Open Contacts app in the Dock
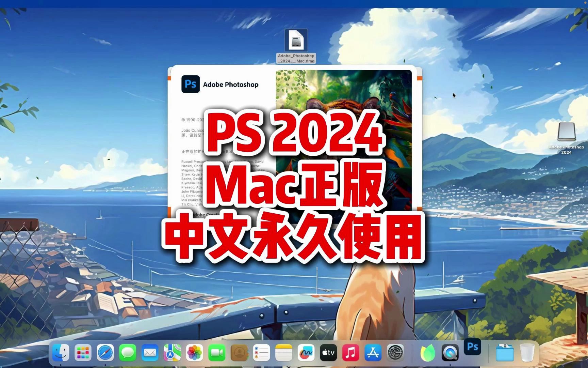This screenshot has height=368, width=588. (239, 352)
